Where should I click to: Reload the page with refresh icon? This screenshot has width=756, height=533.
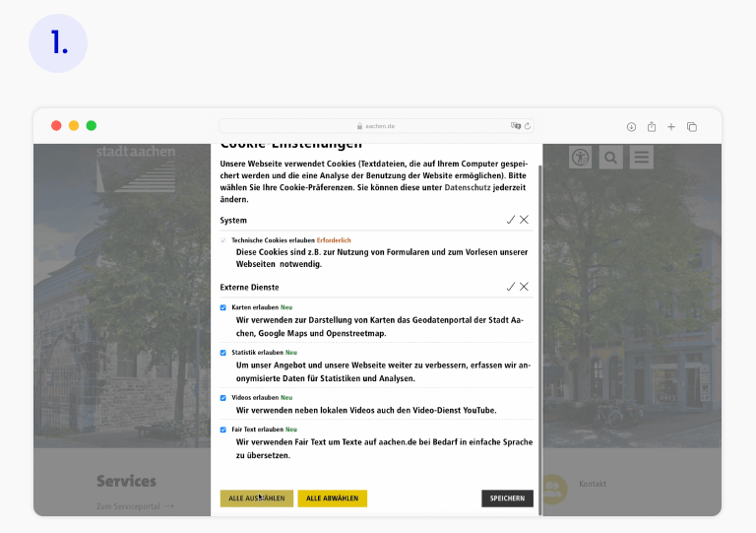pyautogui.click(x=528, y=126)
